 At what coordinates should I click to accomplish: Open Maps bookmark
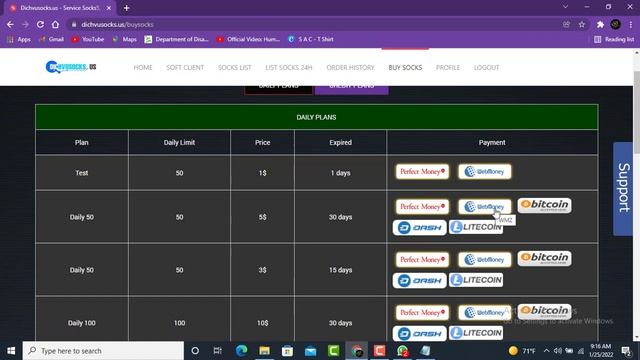124,39
